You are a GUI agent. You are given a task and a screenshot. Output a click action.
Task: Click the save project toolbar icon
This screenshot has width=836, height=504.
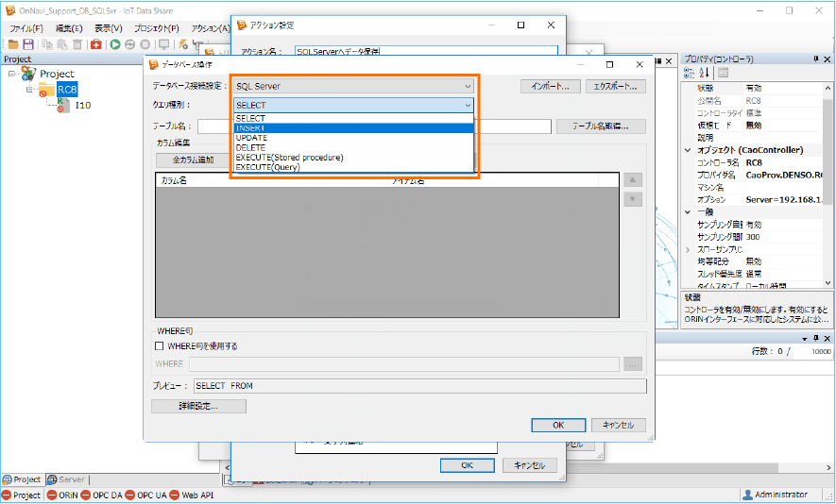[28, 44]
